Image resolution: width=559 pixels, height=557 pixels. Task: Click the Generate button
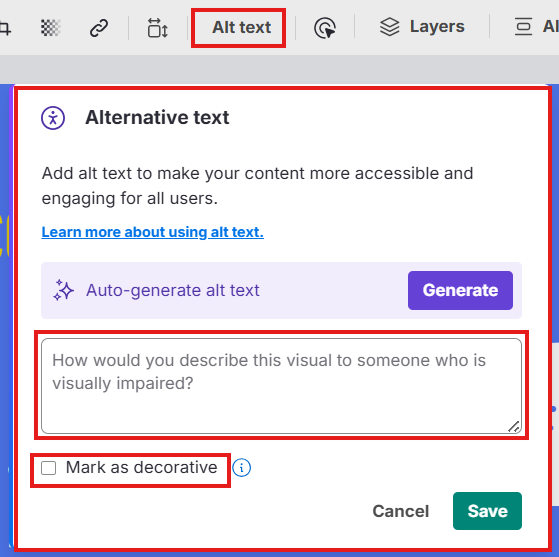(460, 290)
